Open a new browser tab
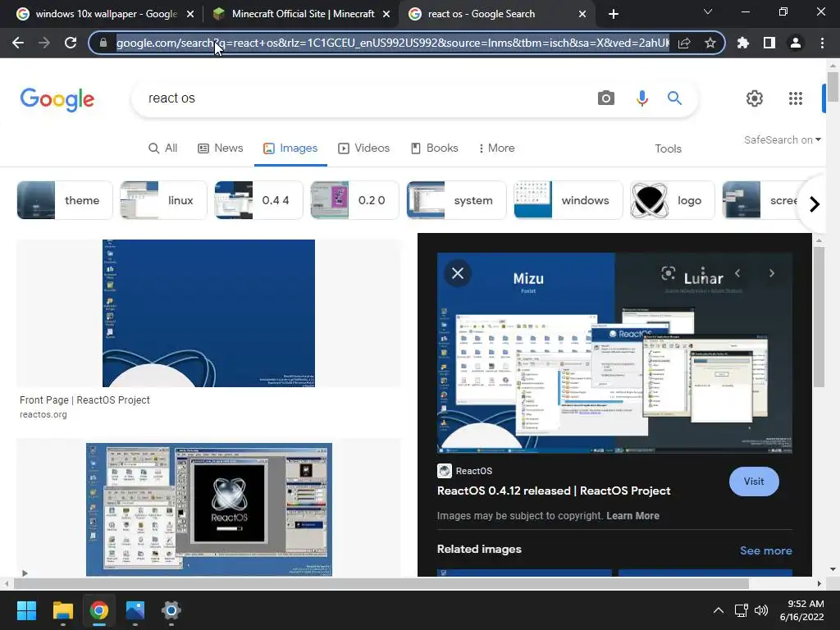The width and height of the screenshot is (840, 630). (614, 14)
